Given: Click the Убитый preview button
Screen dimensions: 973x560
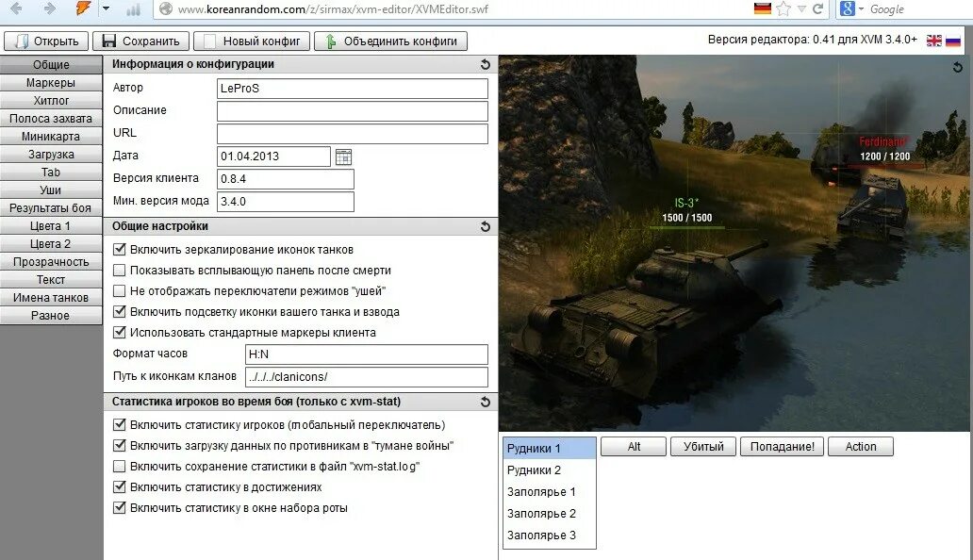Looking at the screenshot, I should point(703,447).
